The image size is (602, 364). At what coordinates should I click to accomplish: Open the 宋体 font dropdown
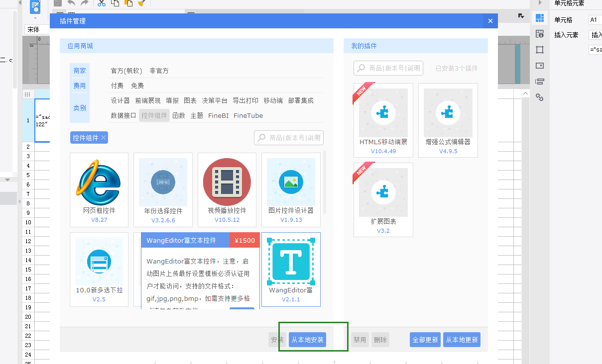point(37,29)
